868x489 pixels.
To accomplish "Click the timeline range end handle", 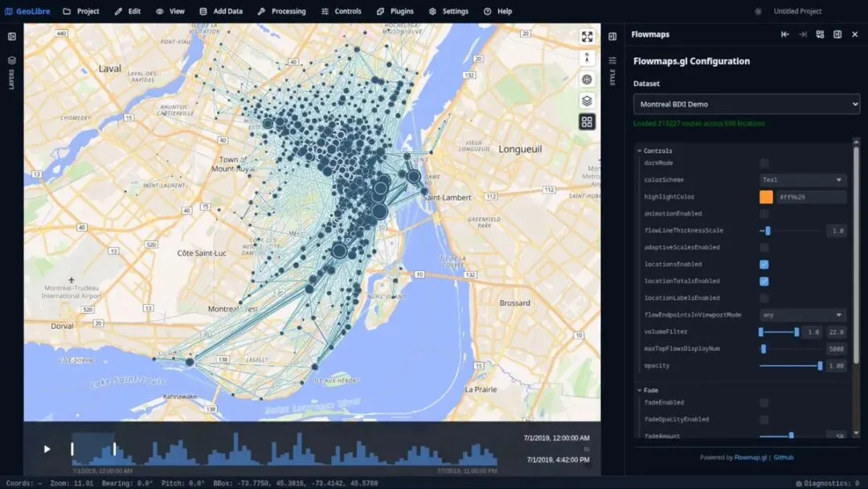I will (x=115, y=449).
